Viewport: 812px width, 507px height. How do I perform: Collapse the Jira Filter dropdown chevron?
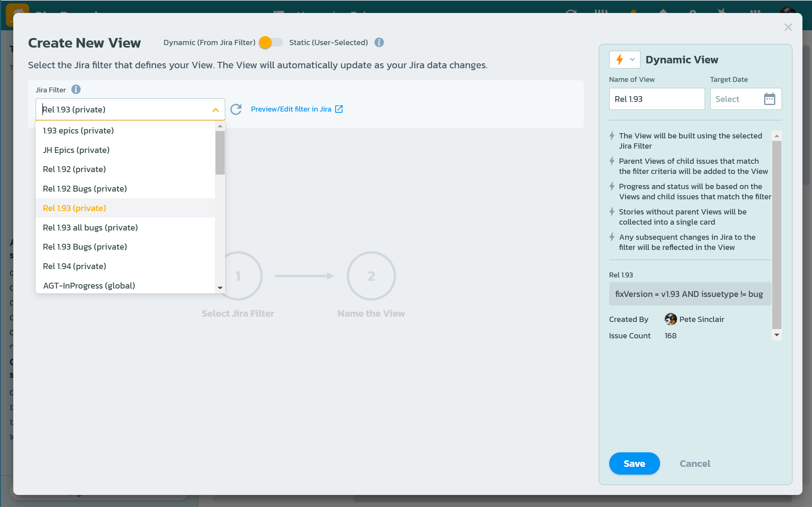216,110
